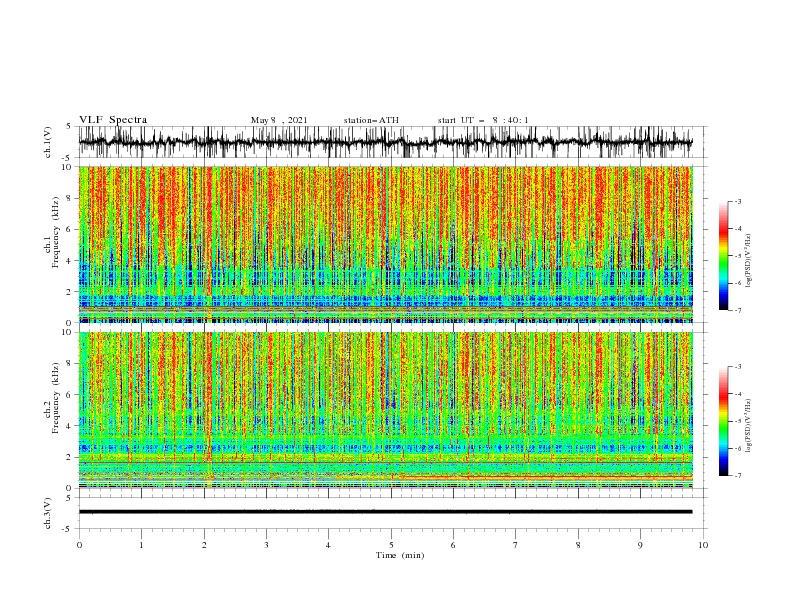This screenshot has height=612, width=792.
Task: Click the ch.1 colorbar log(PSD) label
Action: click(x=748, y=261)
